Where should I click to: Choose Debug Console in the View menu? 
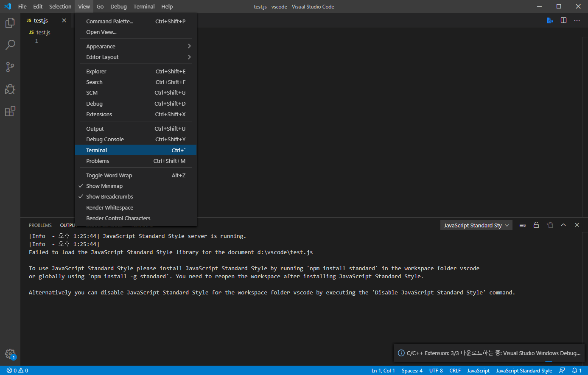pos(136,139)
